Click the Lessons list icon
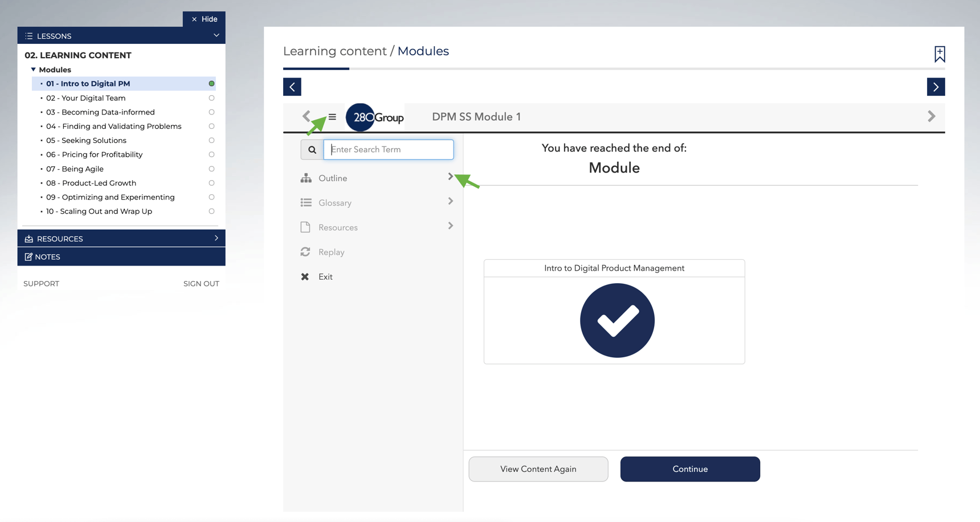The image size is (980, 522). (29, 36)
